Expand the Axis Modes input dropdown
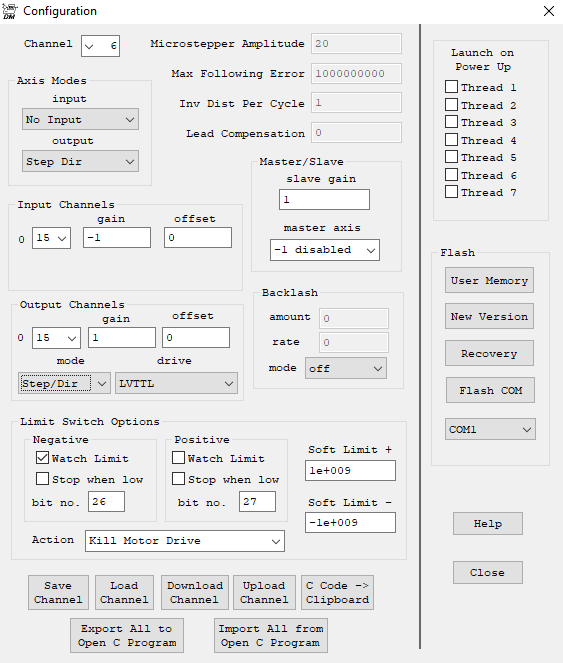563x663 pixels. (80, 120)
